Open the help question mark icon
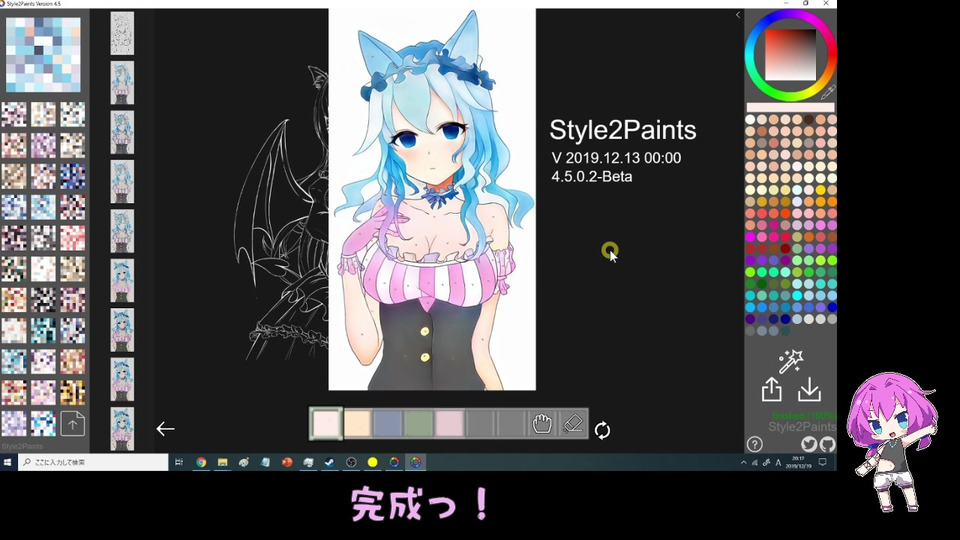This screenshot has width=960, height=540. click(754, 444)
